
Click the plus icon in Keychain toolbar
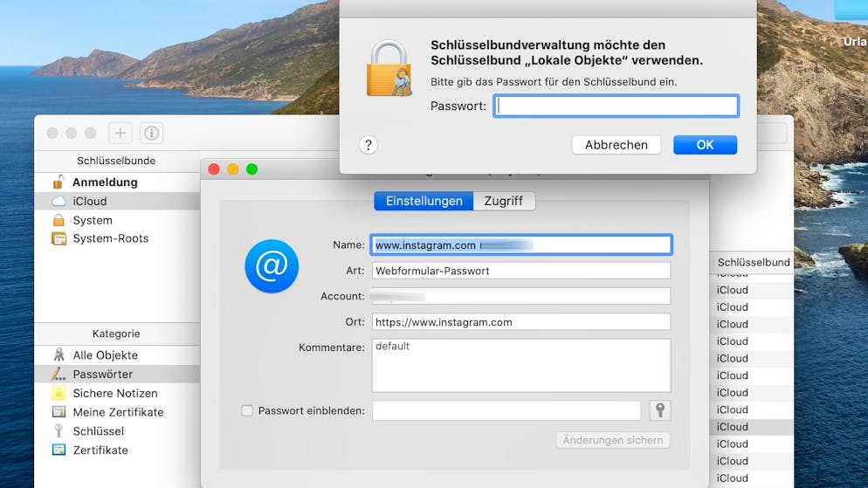pos(120,134)
